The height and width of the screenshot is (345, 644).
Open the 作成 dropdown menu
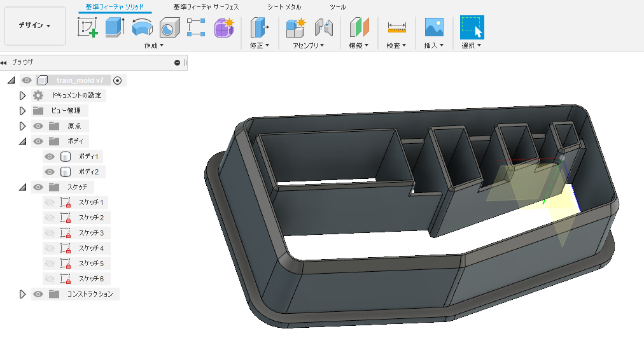pos(153,46)
